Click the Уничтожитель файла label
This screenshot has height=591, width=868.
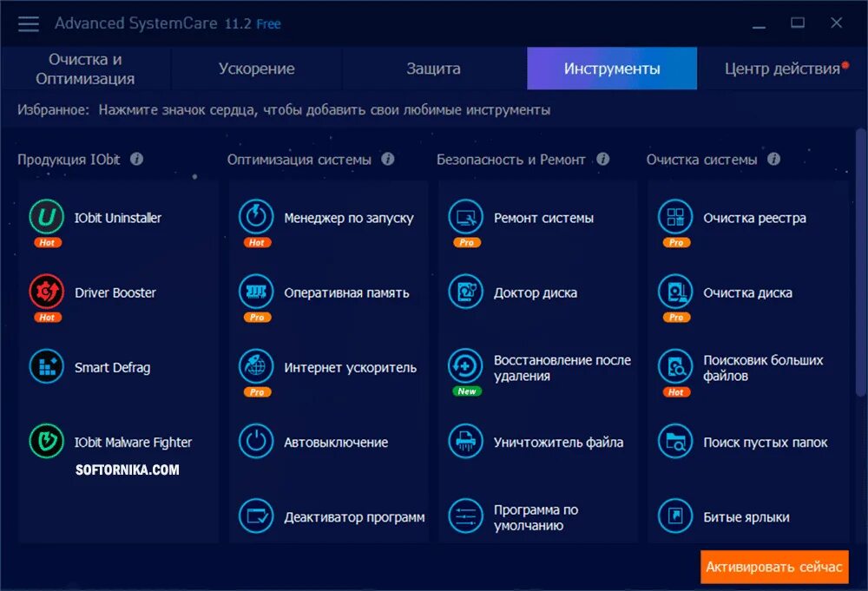coord(558,443)
